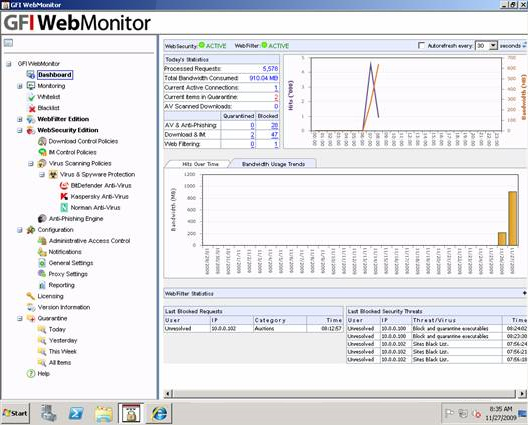Select BitDefender Anti-Virus icon

[64, 186]
